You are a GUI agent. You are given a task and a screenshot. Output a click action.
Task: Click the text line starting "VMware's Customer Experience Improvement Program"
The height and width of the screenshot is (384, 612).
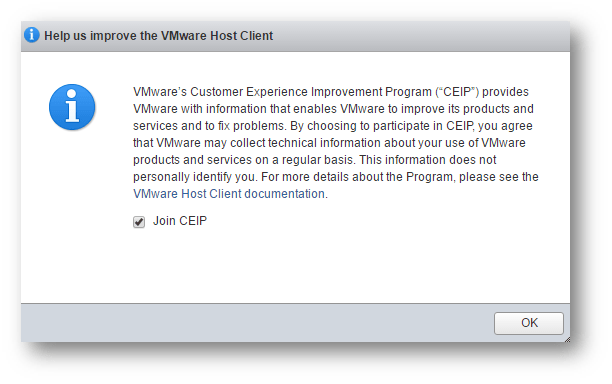tap(331, 92)
